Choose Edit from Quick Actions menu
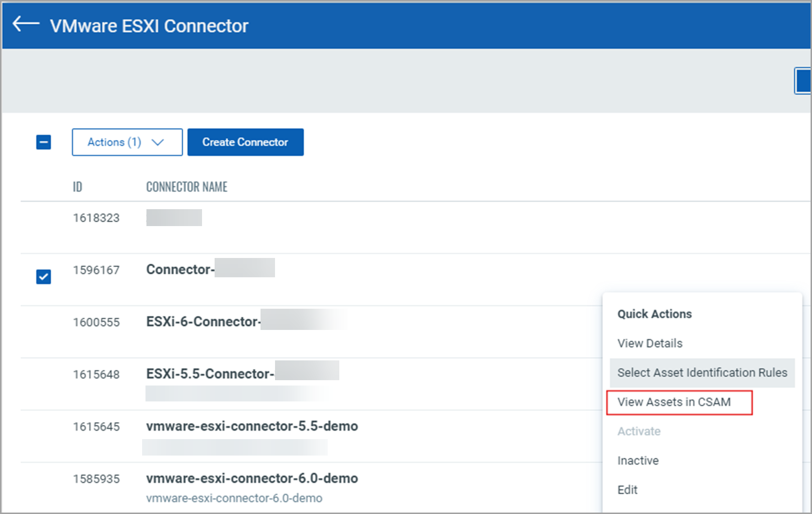Image resolution: width=812 pixels, height=514 pixels. 627,490
